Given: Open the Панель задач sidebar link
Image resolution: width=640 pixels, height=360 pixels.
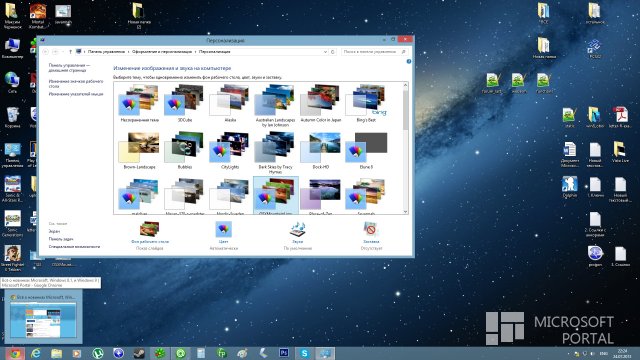Looking at the screenshot, I should coord(61,239).
